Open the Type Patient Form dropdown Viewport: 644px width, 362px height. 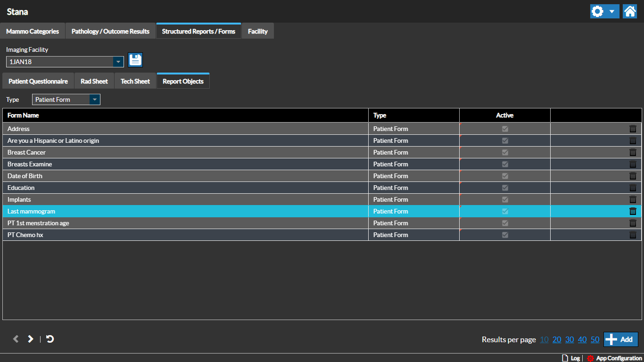pos(95,99)
